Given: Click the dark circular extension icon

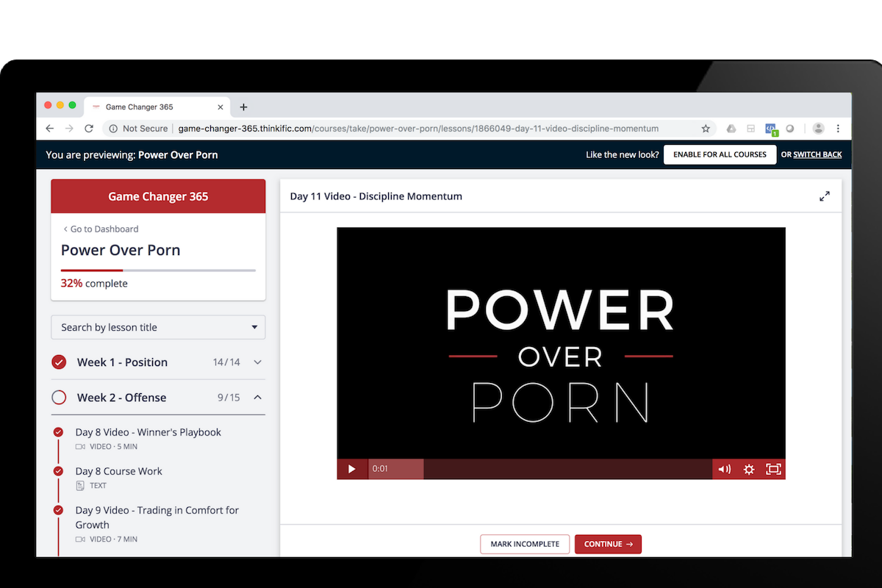Looking at the screenshot, I should [790, 129].
